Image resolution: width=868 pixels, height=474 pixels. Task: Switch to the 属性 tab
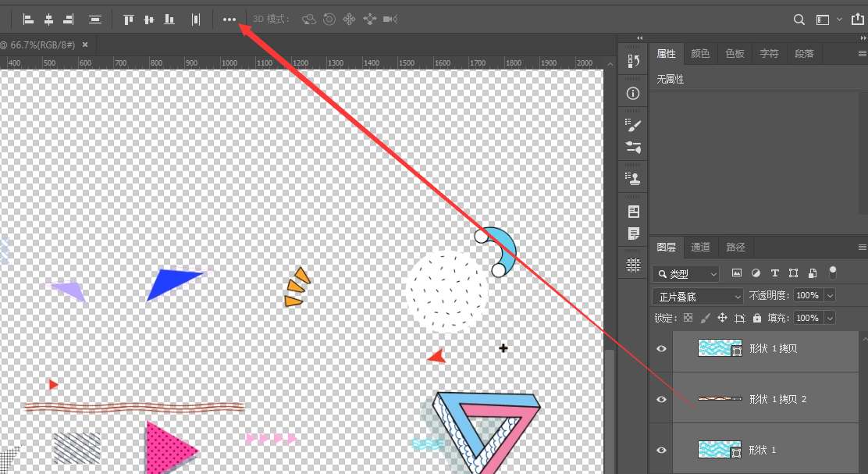[x=666, y=54]
